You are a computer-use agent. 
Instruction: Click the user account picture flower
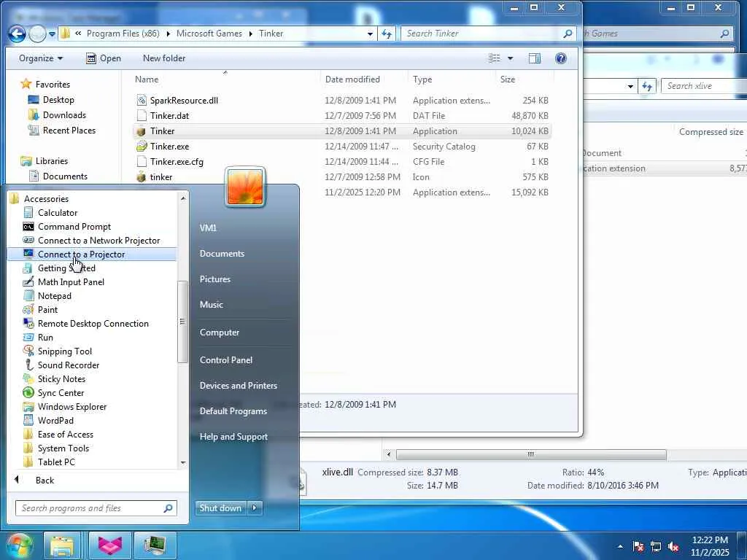click(x=245, y=187)
